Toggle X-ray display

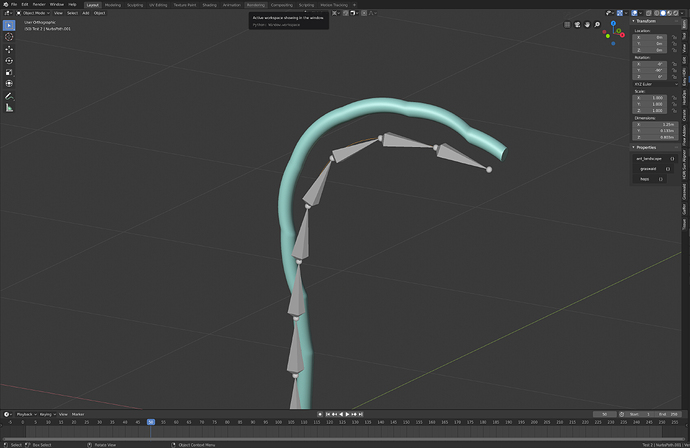point(649,13)
